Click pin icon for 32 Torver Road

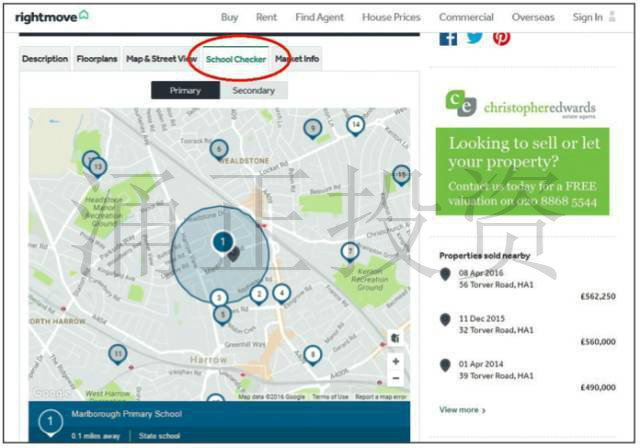(445, 320)
